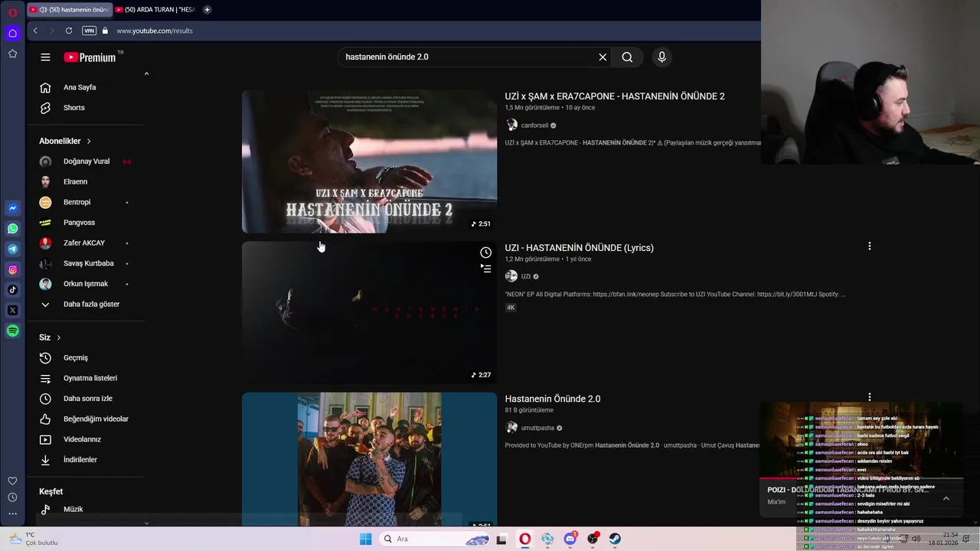980x551 pixels.
Task: Expand the Abonelikler section
Action: point(65,141)
